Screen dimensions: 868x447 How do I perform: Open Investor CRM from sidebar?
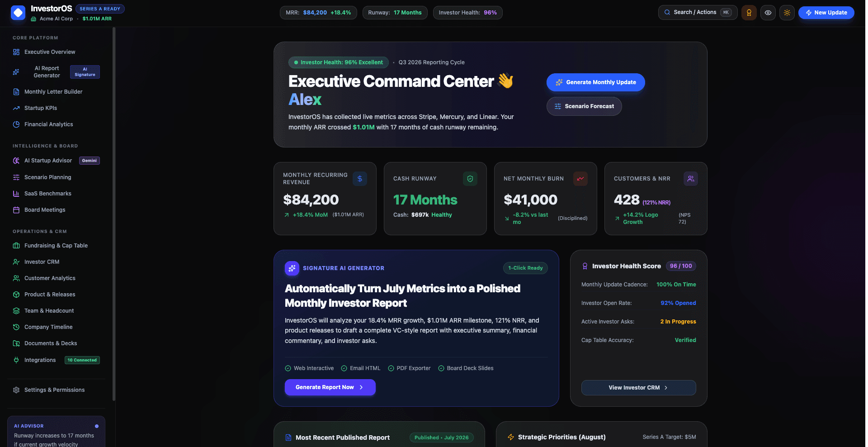coord(56,262)
